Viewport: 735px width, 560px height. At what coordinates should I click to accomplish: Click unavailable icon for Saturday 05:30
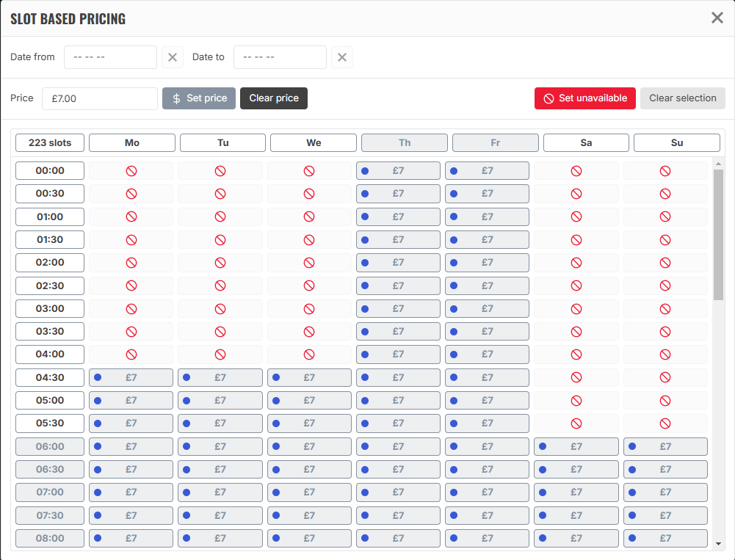tap(576, 423)
